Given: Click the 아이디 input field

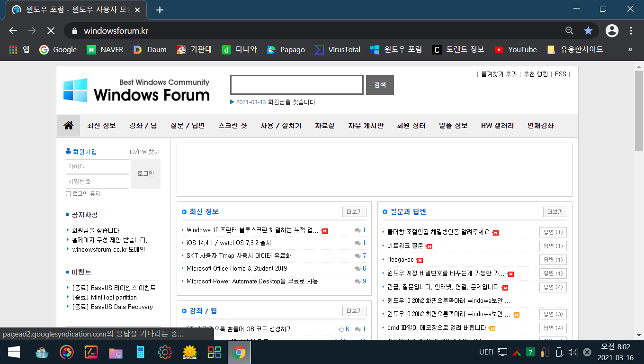Looking at the screenshot, I should tap(98, 166).
